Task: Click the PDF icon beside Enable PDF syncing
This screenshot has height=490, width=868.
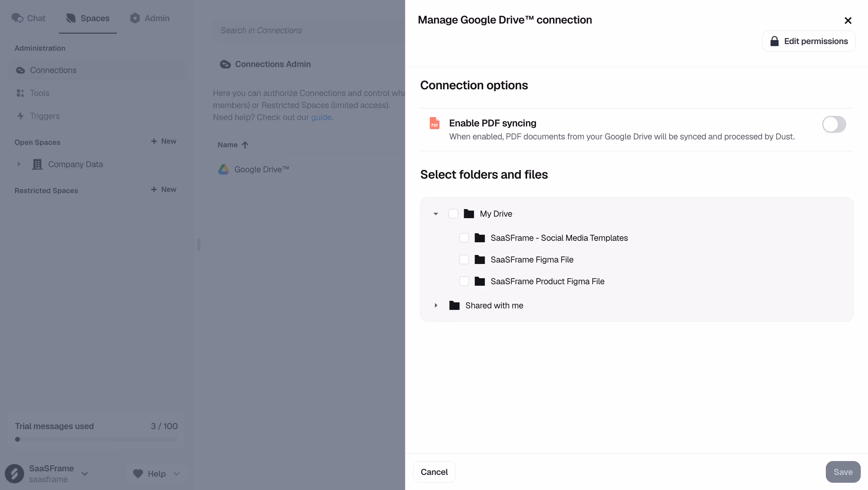Action: [x=434, y=123]
